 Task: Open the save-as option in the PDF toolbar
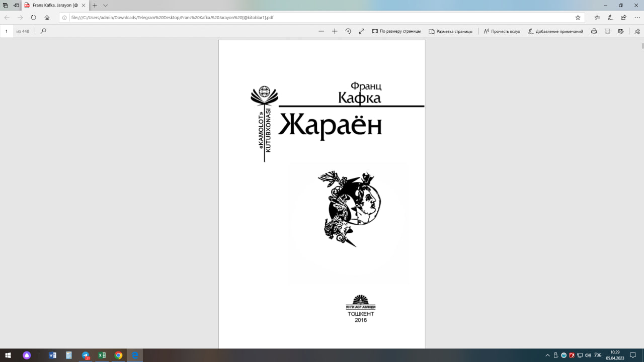coord(620,31)
